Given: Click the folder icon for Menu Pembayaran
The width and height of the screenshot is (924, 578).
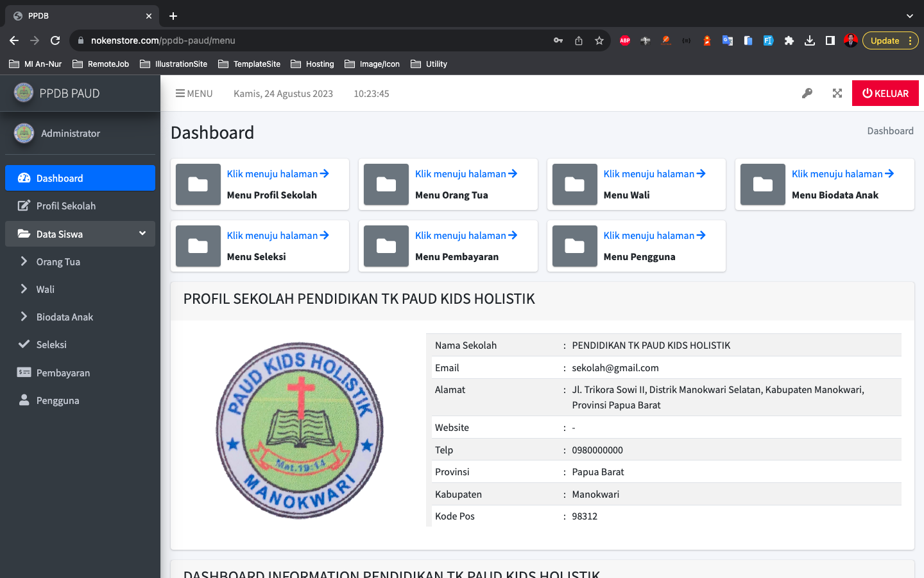Looking at the screenshot, I should click(x=386, y=246).
